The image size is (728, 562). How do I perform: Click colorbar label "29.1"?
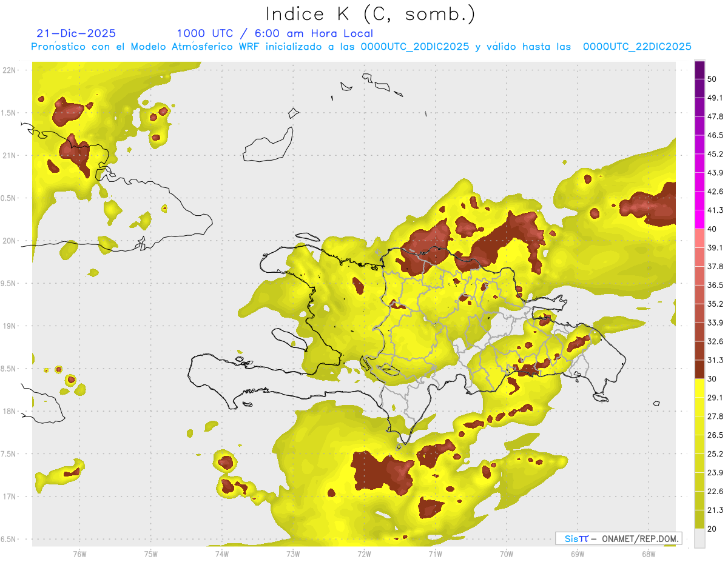click(x=715, y=398)
